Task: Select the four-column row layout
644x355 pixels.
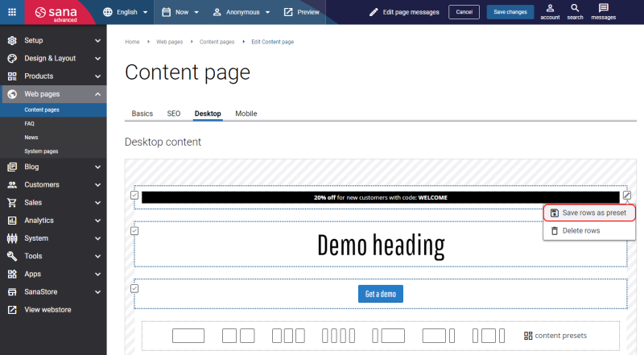Action: pyautogui.click(x=338, y=336)
